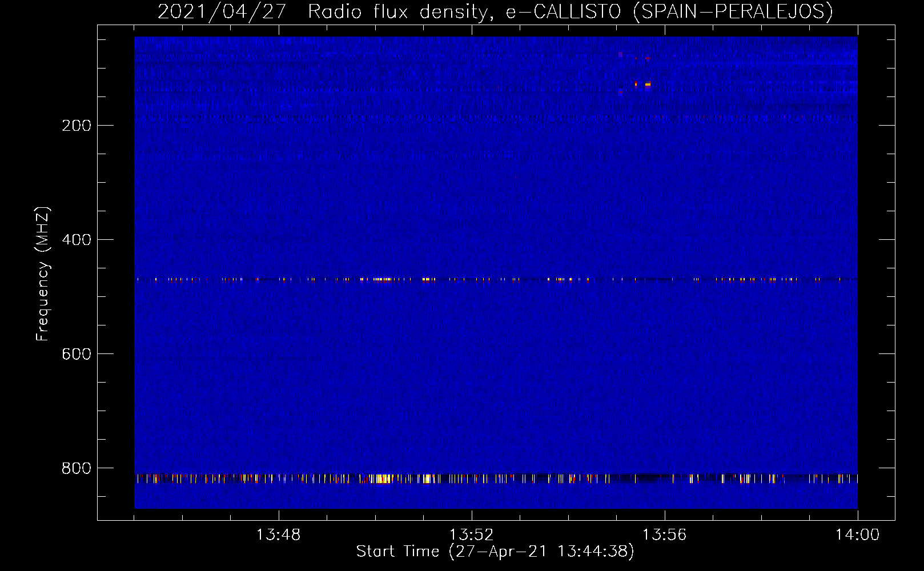Click the 13:48 time tick label

click(278, 535)
